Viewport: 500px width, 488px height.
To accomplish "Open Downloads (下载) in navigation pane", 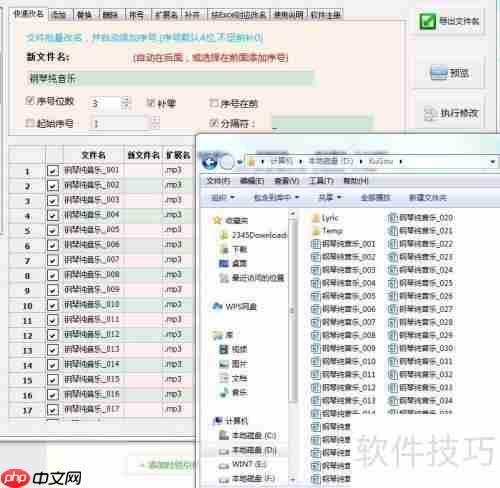I will click(234, 249).
